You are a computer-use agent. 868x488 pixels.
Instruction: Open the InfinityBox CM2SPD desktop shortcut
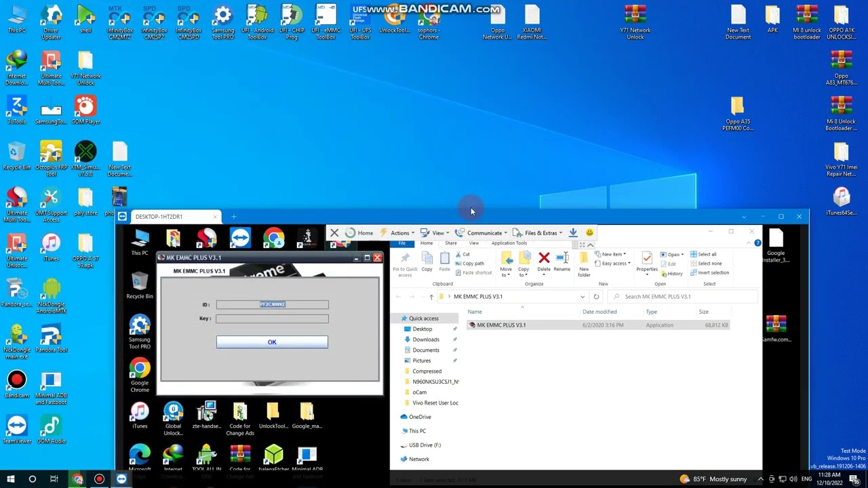pos(188,22)
